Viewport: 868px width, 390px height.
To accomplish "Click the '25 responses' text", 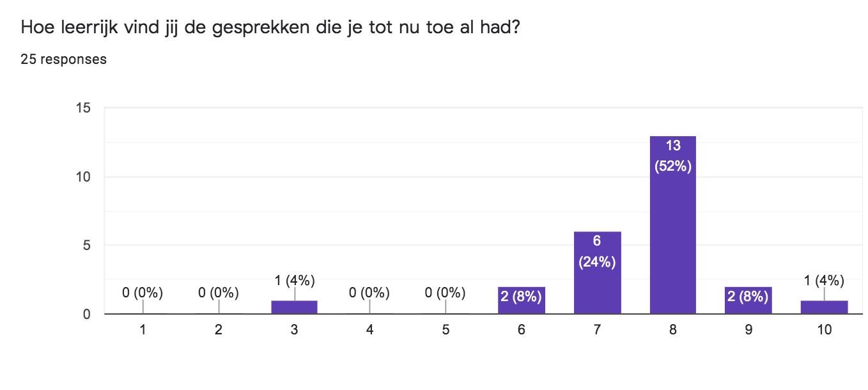I will pos(63,59).
